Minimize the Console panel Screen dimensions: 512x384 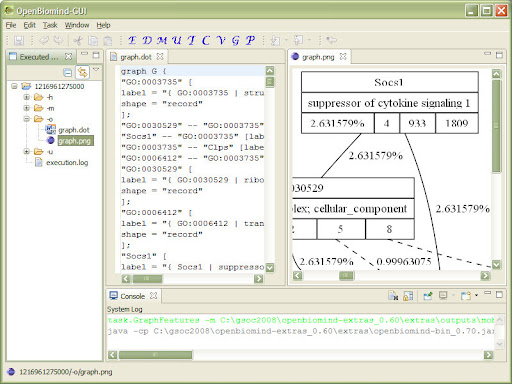coord(487,293)
